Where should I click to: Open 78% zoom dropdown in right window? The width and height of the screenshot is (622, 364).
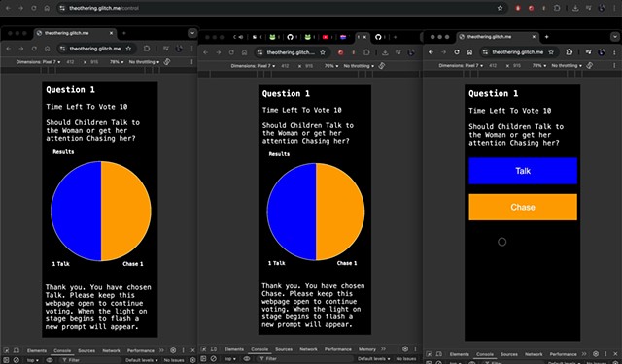(x=539, y=65)
